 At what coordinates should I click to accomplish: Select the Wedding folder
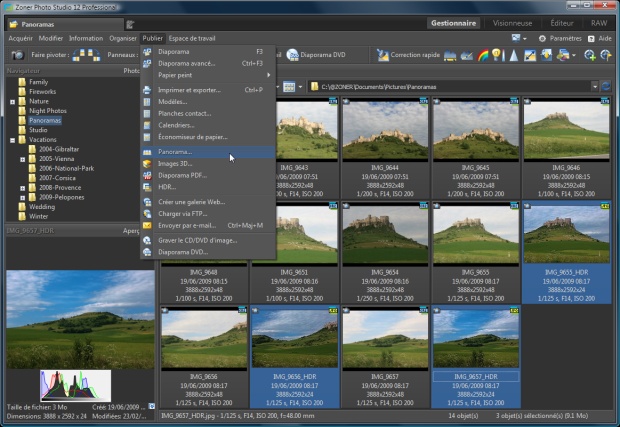[x=42, y=207]
